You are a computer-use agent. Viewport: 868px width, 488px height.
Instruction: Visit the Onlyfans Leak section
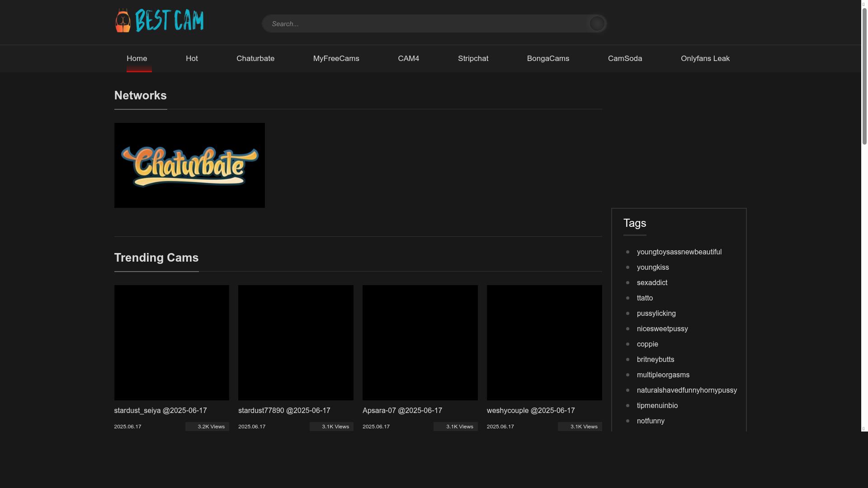point(705,58)
